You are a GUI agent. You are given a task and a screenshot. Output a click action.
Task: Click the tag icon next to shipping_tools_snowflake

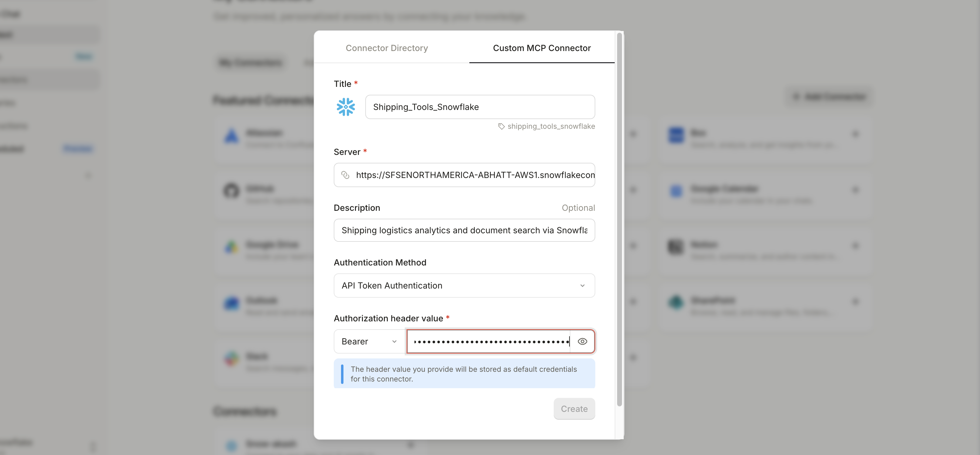pyautogui.click(x=502, y=126)
